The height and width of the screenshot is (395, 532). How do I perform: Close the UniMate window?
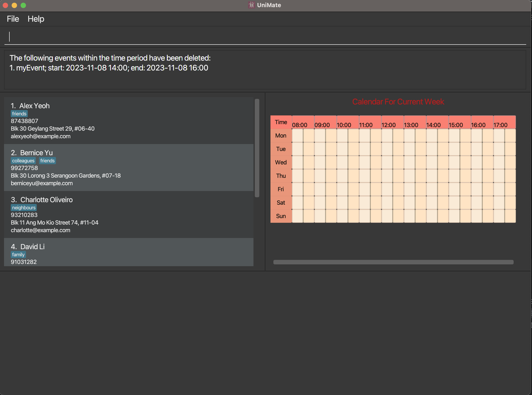point(5,5)
